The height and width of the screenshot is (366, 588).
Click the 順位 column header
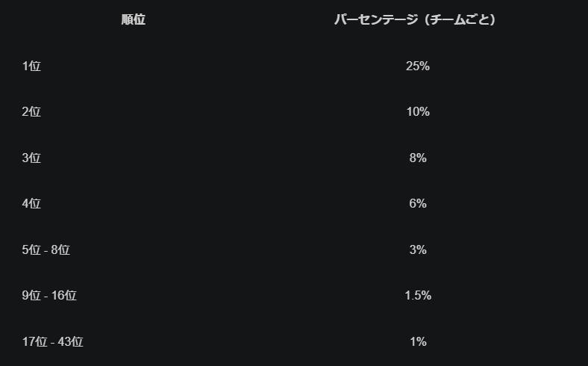(133, 20)
